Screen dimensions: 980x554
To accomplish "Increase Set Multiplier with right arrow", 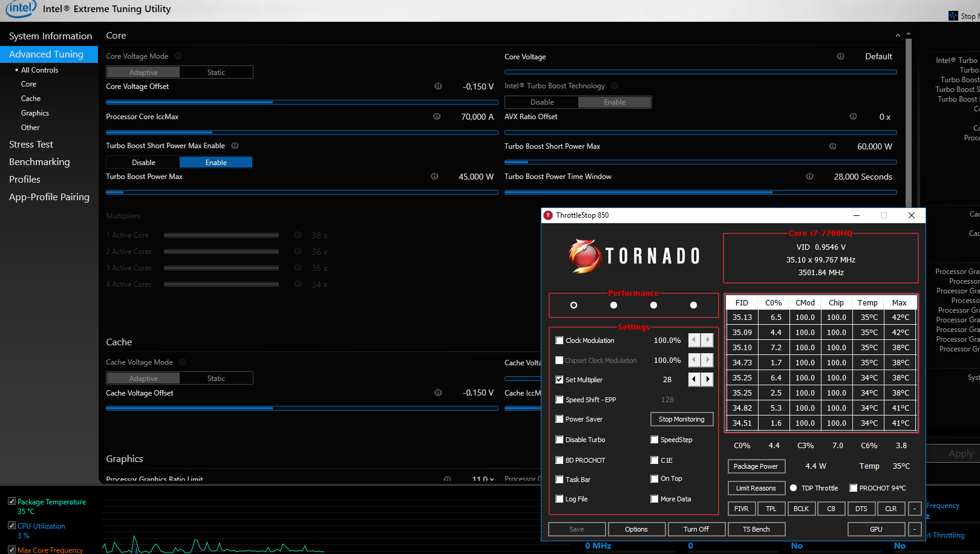I will point(707,379).
